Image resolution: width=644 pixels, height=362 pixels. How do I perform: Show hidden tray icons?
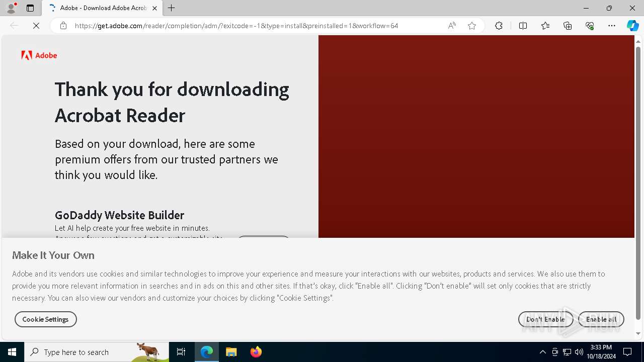(x=542, y=352)
